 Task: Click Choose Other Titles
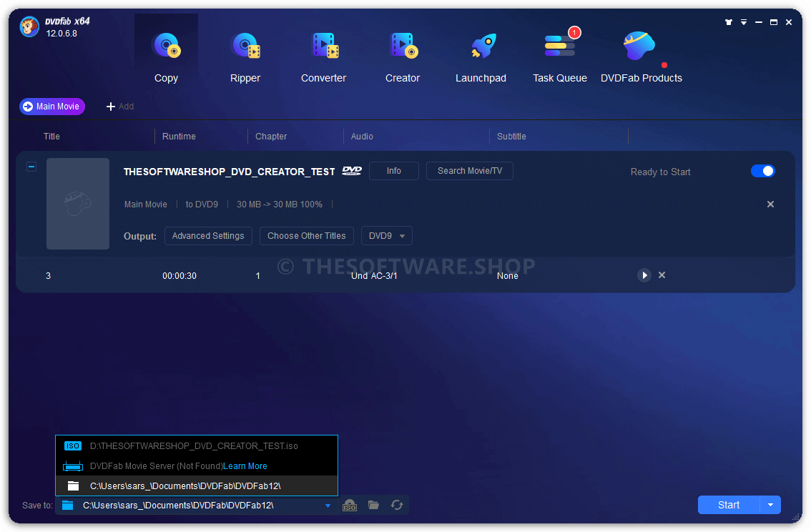pyautogui.click(x=306, y=236)
